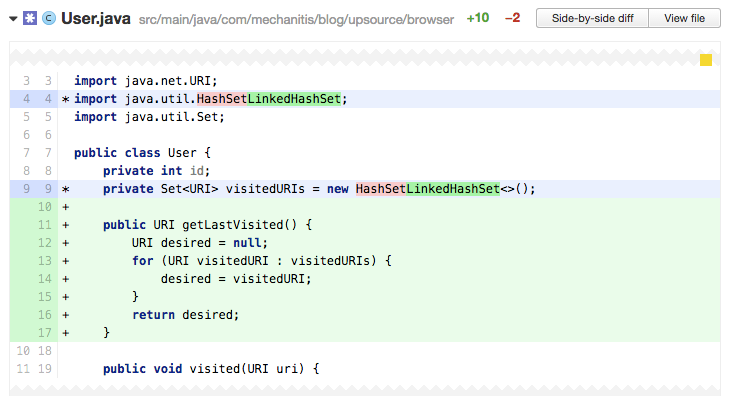
Task: Click visitedURIs field declaration
Action: point(319,189)
